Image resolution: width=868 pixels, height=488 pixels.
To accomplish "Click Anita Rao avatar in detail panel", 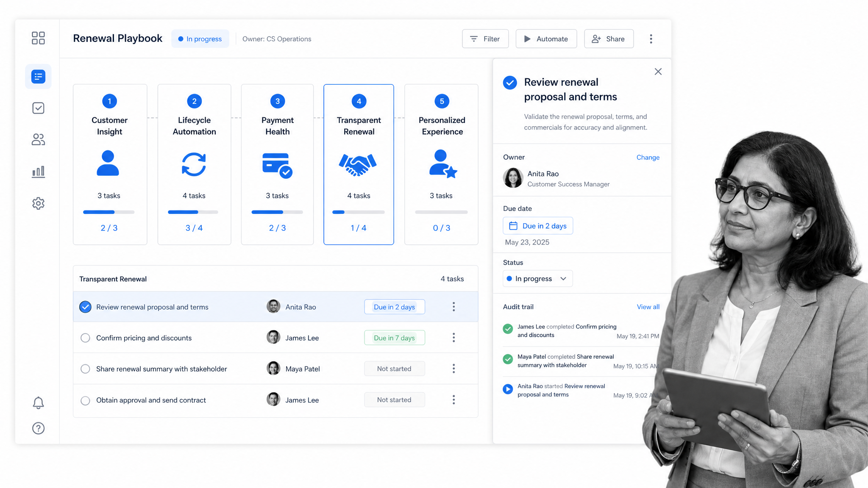I will pos(513,178).
